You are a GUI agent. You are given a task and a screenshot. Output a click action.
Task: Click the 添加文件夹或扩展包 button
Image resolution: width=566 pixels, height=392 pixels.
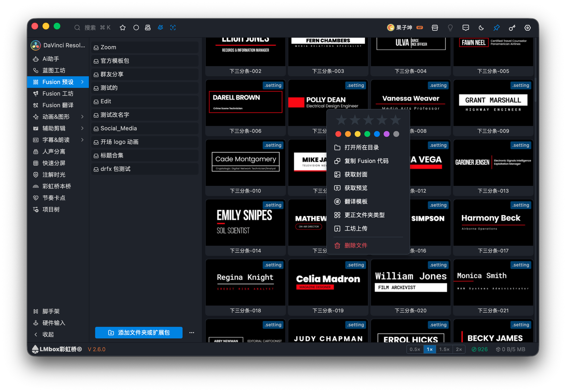click(x=139, y=333)
